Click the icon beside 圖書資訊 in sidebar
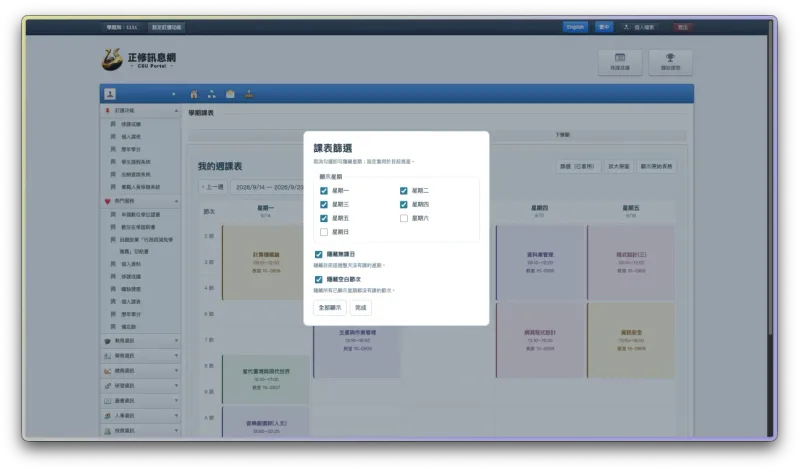 point(107,401)
